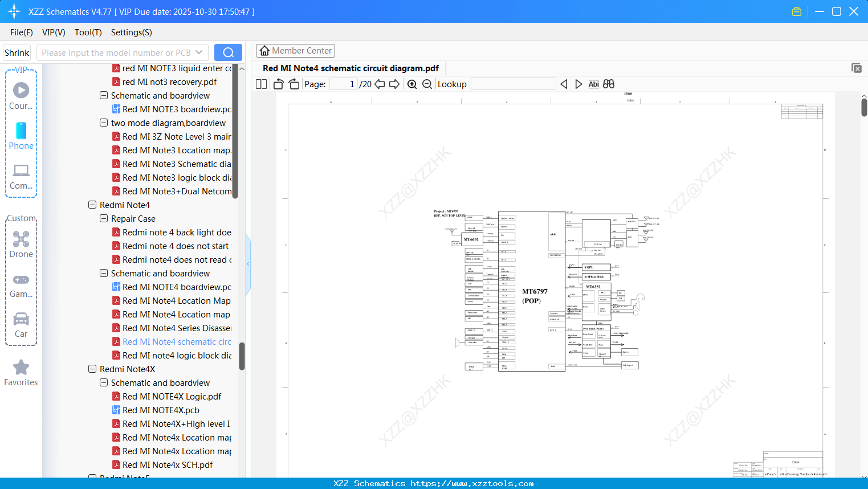This screenshot has height=489, width=868.
Task: Open the Tool menu
Action: point(88,32)
